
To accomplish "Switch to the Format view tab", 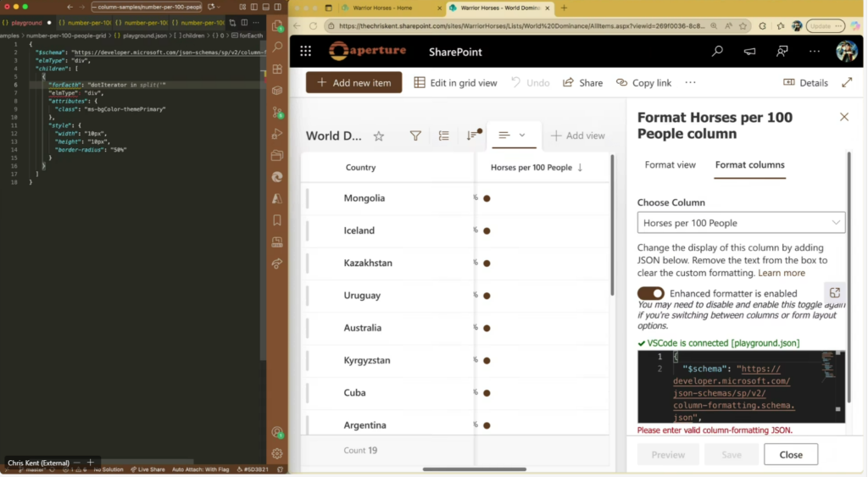I will pyautogui.click(x=670, y=165).
